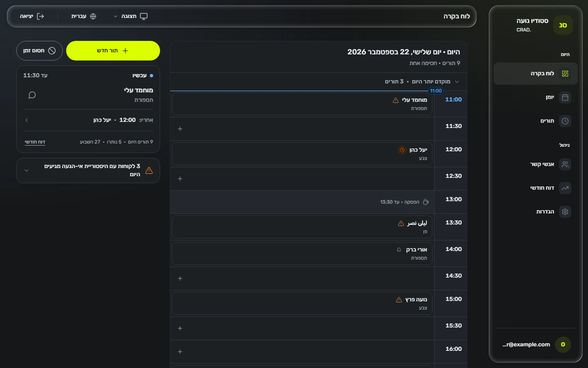
Task: Click the warning triangle beside נועה פרץ
Action: pos(399,300)
